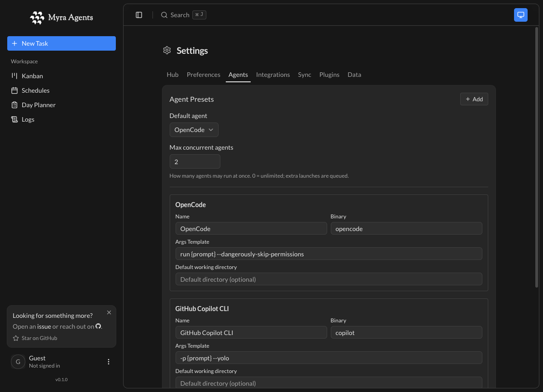This screenshot has width=543, height=392.
Task: Click the OpenCode Args Template field
Action: coord(329,254)
